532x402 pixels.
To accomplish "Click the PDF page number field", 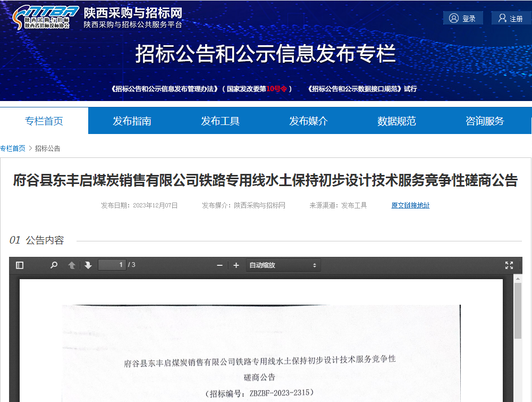I will click(112, 265).
